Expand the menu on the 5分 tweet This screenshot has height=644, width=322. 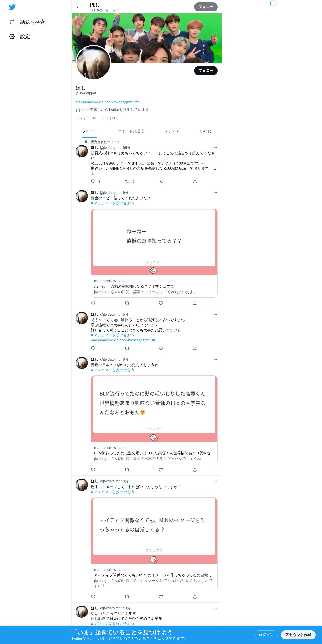click(215, 193)
